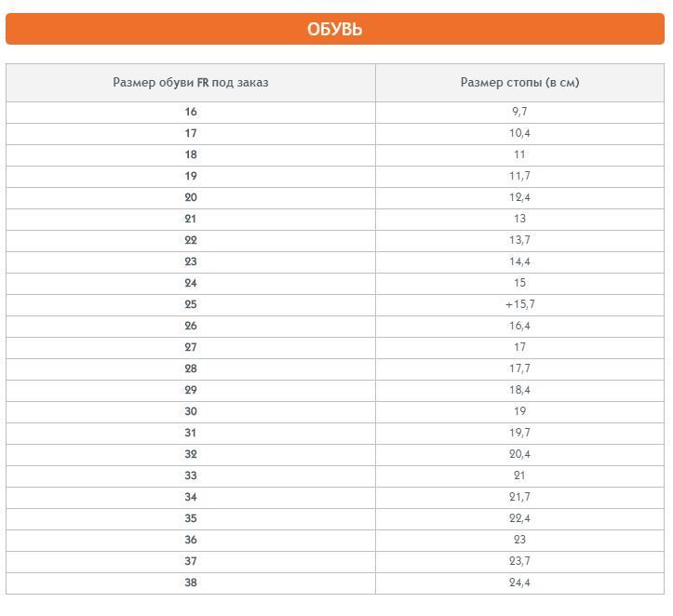Select the 19,7 foot length cell

pyautogui.click(x=519, y=433)
